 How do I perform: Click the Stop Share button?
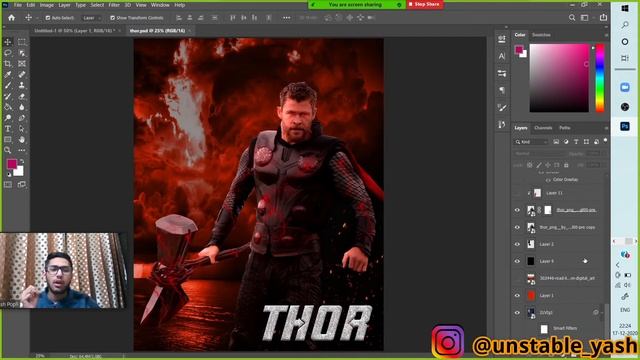pyautogui.click(x=424, y=4)
